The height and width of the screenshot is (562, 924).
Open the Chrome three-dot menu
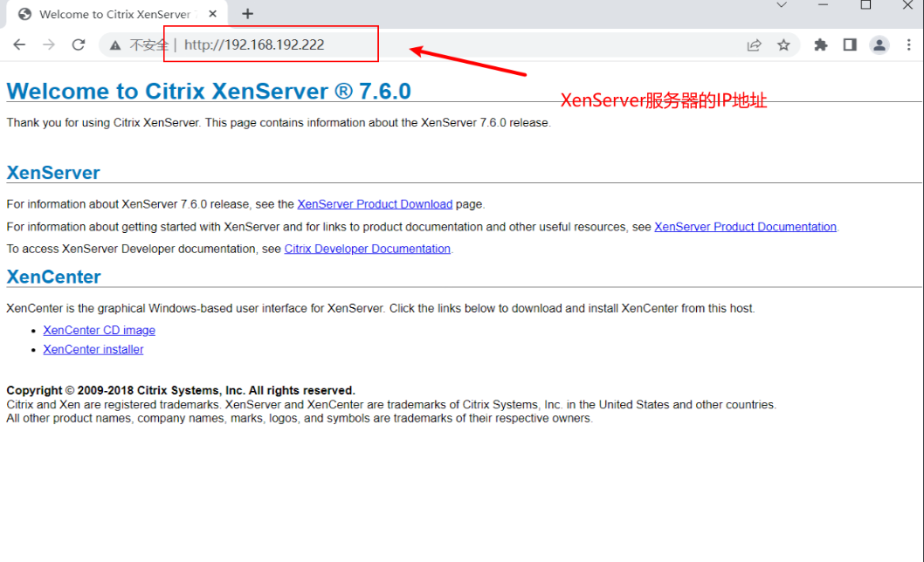point(908,45)
